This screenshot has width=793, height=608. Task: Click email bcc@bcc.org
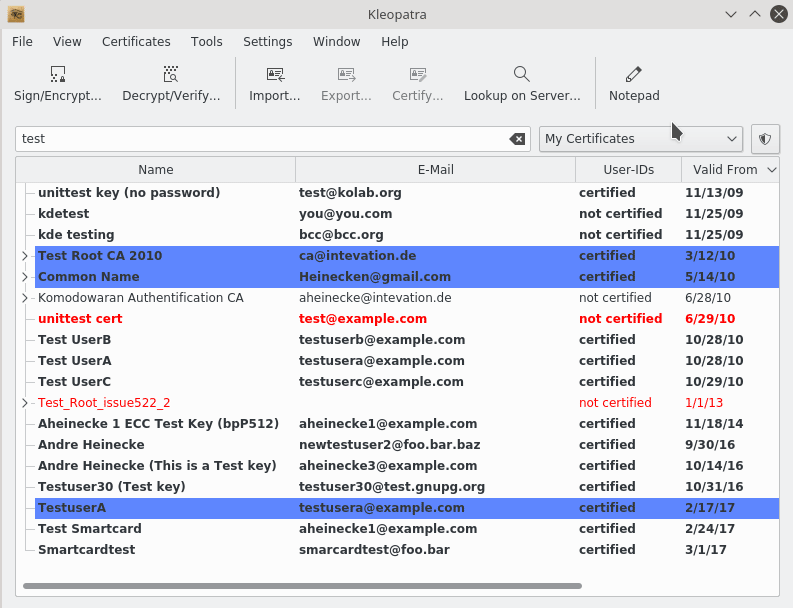[341, 235]
